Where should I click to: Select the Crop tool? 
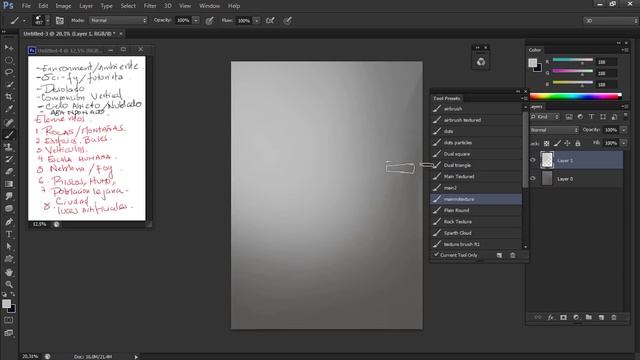click(x=9, y=97)
